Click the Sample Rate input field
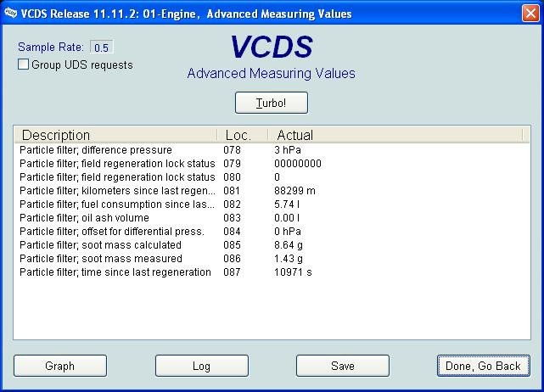The image size is (544, 392). point(101,48)
